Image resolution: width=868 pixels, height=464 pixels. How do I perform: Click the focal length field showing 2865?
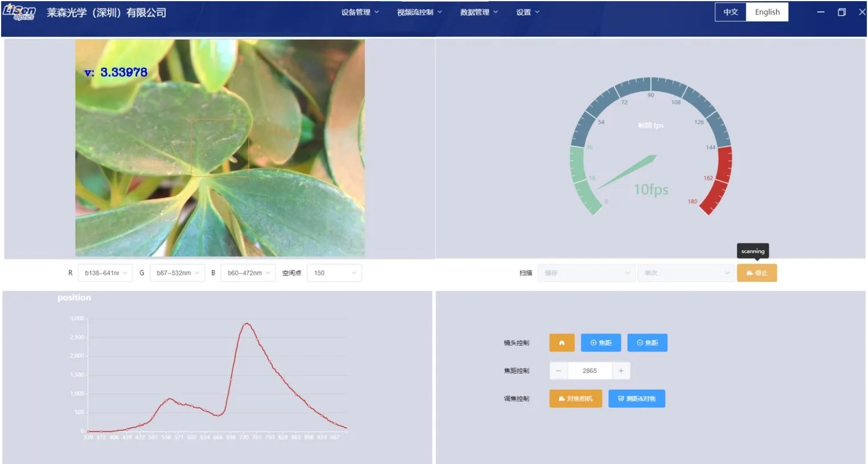[x=589, y=371]
